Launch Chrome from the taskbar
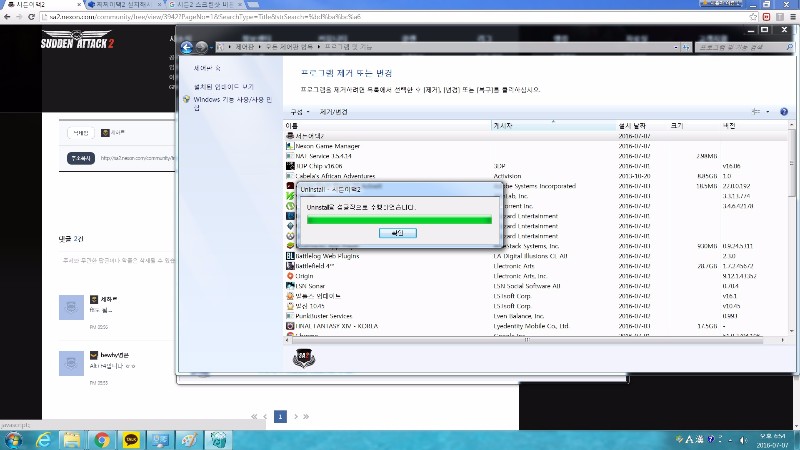800x450 pixels. (101, 439)
